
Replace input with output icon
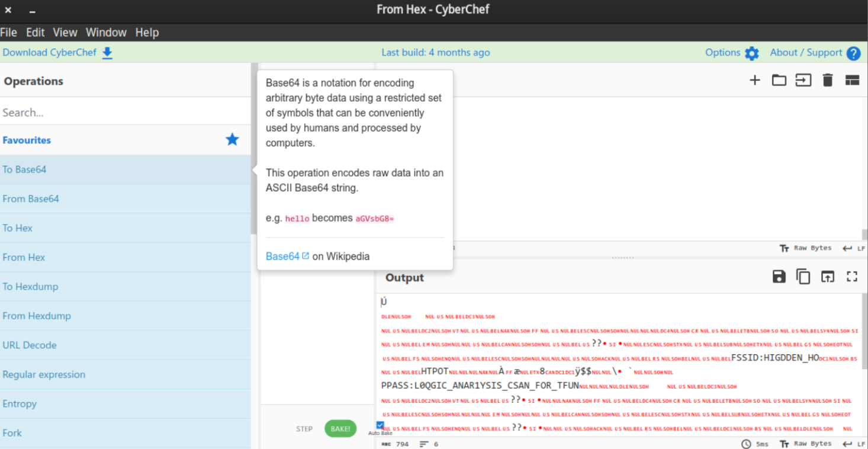tap(827, 277)
